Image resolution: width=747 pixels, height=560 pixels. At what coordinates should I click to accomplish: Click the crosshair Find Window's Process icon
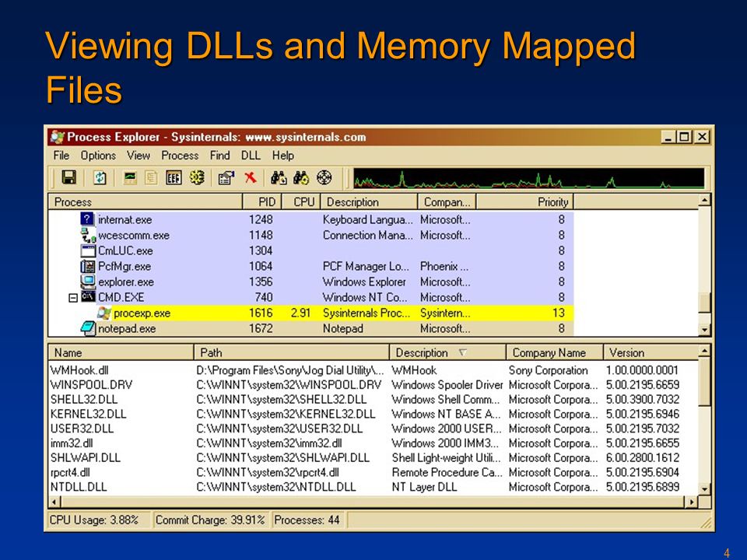324,177
